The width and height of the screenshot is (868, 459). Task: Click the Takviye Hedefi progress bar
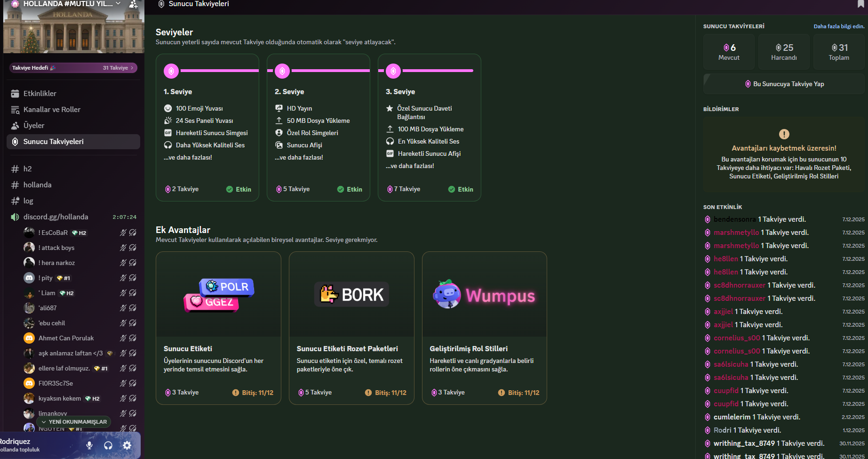(x=73, y=68)
